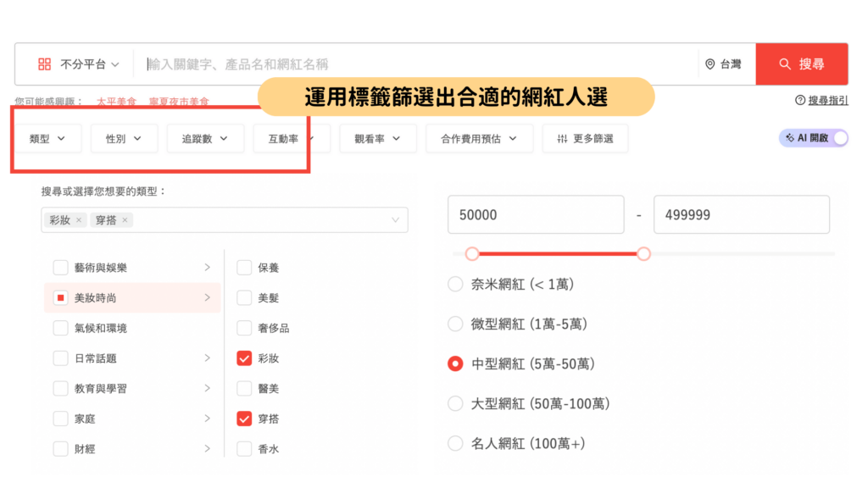Select 微型網紅 (1萬-5萬) radio option
868x488 pixels.
point(455,324)
